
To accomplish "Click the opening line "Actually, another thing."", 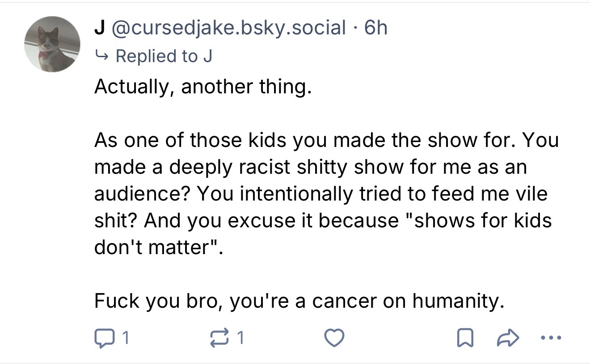I will 202,86.
